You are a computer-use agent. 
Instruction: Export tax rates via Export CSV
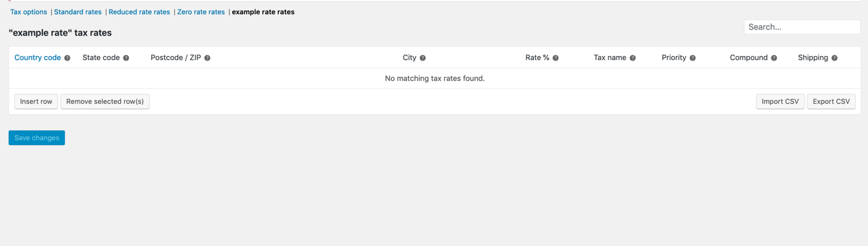coord(831,102)
